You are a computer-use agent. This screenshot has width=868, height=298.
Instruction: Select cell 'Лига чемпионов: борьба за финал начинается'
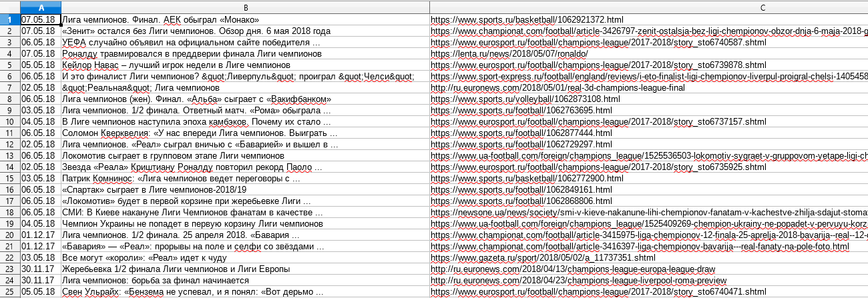245,281
